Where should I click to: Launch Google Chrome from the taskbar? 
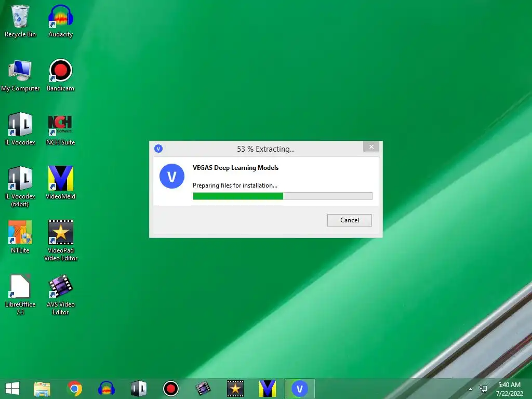tap(74, 389)
